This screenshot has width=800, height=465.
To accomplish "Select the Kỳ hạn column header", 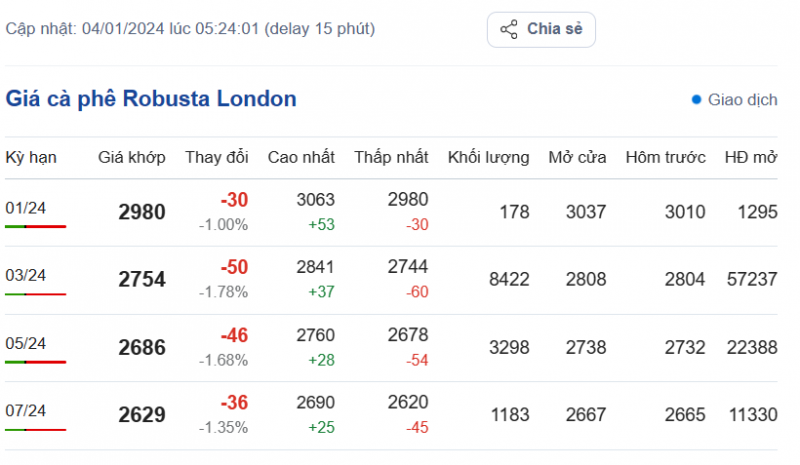I will (31, 157).
